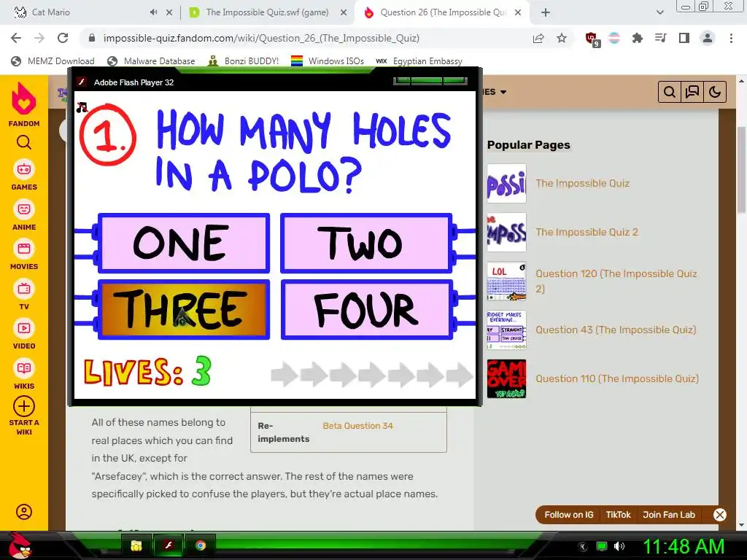Dismiss the social follow bar
747x560 pixels.
720,515
